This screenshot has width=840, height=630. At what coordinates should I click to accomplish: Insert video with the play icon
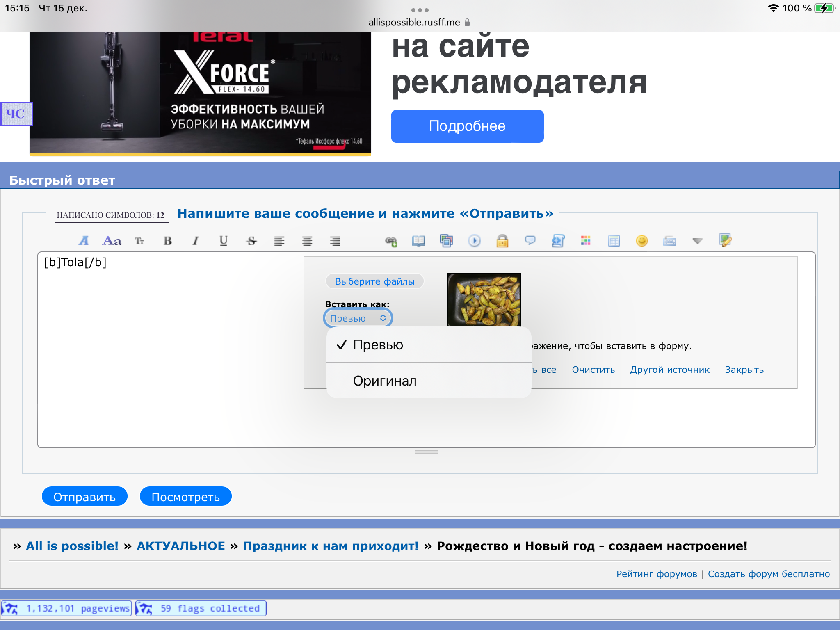[x=475, y=241]
